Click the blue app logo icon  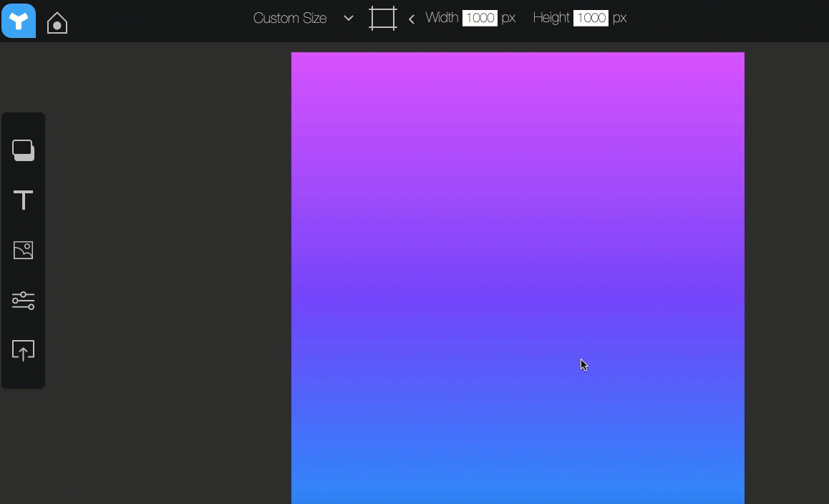[x=19, y=21]
